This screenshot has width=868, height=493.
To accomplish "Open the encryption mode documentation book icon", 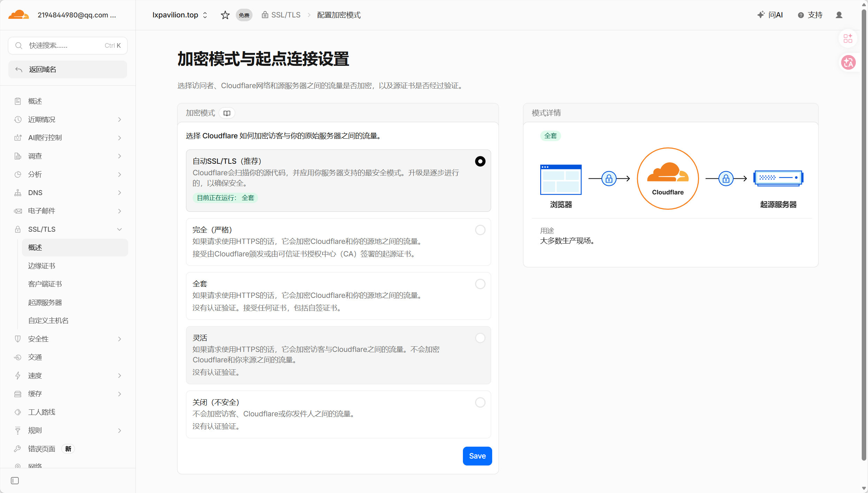I will point(227,113).
